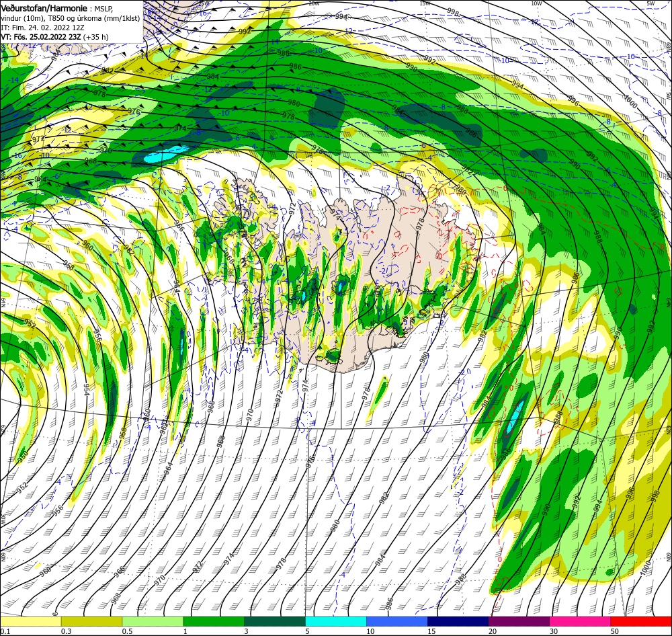Click the '15W' longitude label
Viewport: 672px width, 636px height.
(425, 3)
